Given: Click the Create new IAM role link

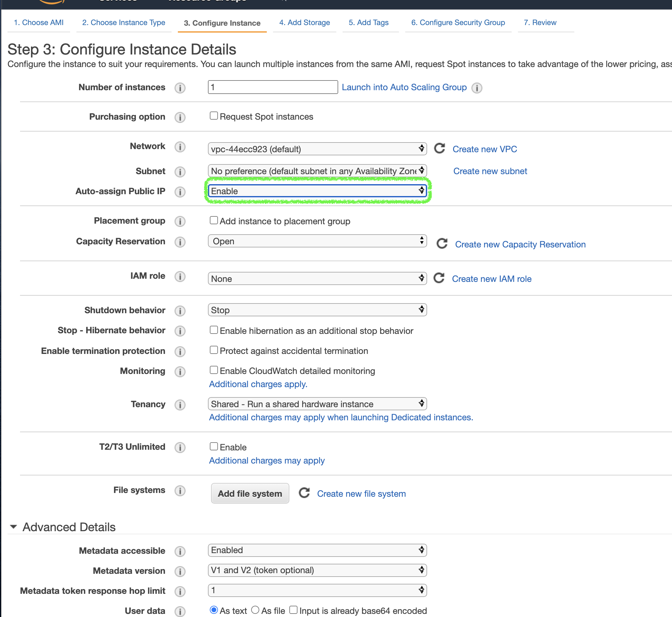Looking at the screenshot, I should pyautogui.click(x=491, y=279).
